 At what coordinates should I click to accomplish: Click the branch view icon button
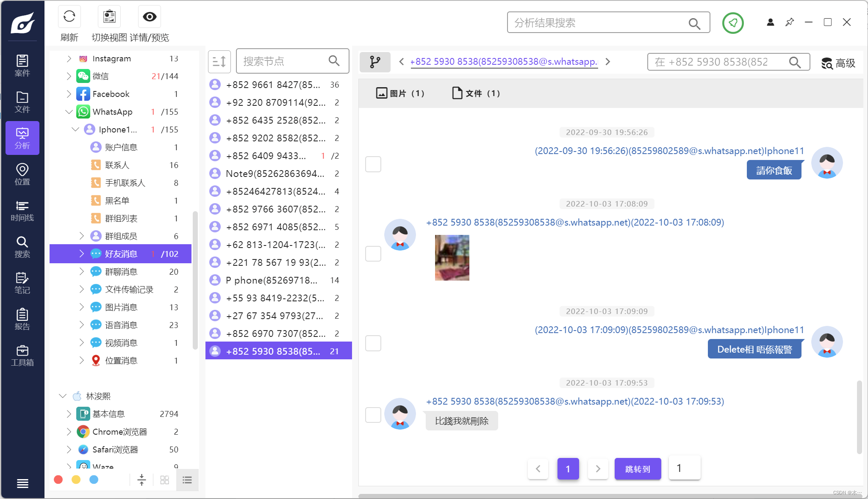click(x=375, y=62)
